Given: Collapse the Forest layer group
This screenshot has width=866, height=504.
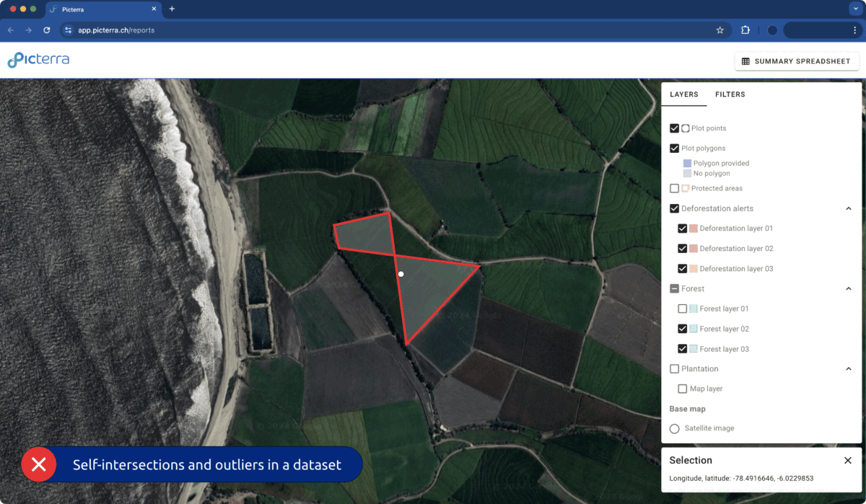Looking at the screenshot, I should [849, 288].
